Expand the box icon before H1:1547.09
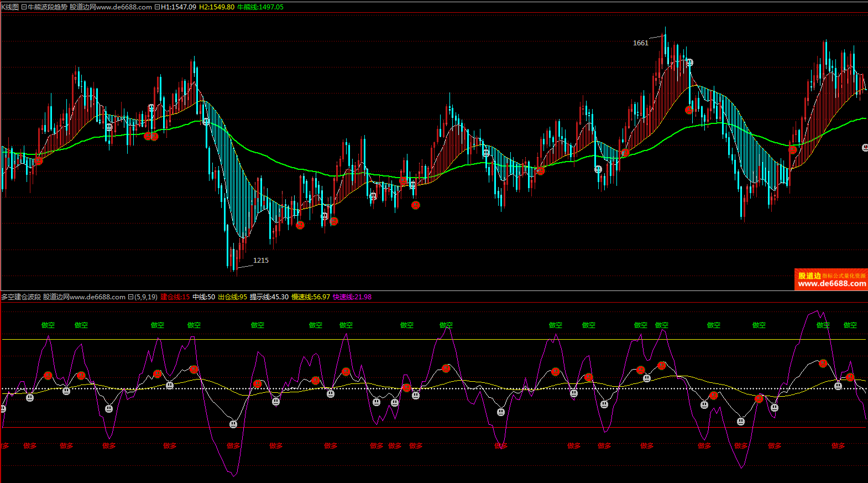Screen dimensions: 868x483 click(157, 7)
